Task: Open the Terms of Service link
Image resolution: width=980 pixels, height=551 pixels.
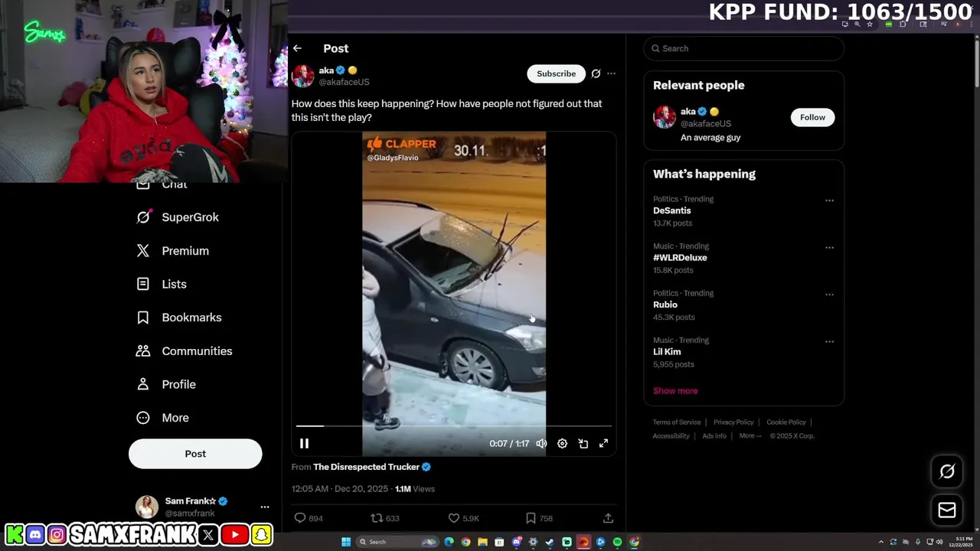Action: tap(677, 422)
